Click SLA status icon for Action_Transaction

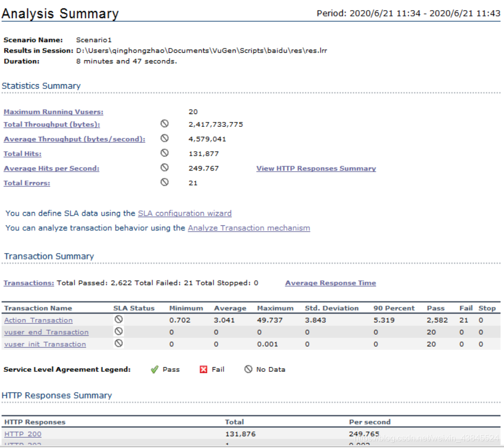click(119, 319)
